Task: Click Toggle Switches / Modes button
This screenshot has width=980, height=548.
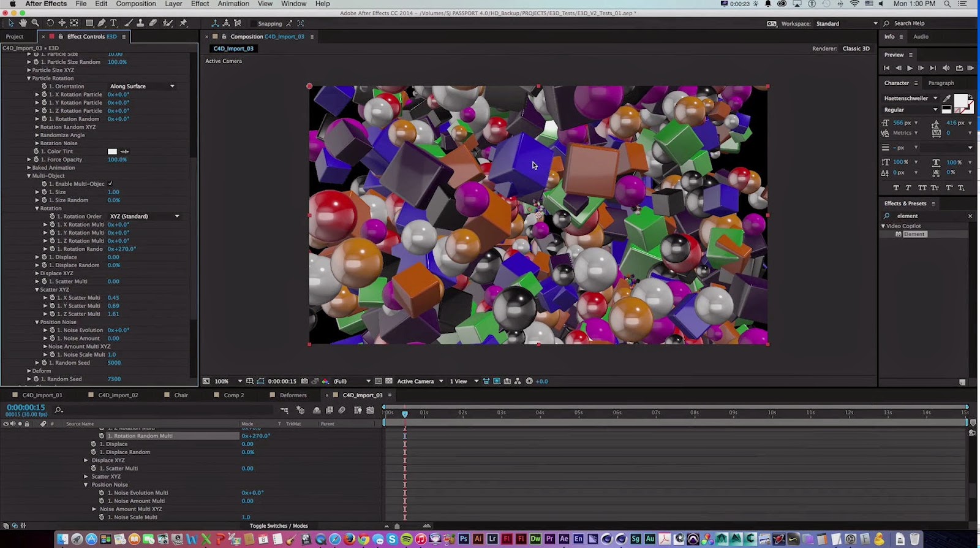Action: pos(279,526)
